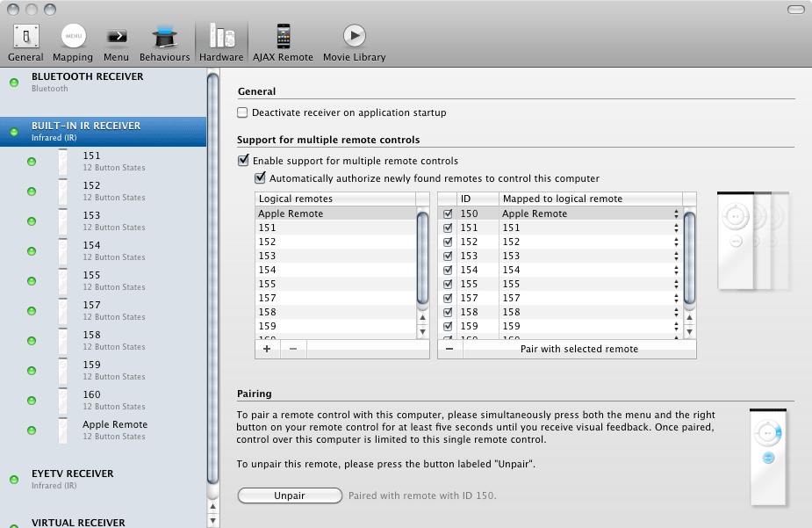The width and height of the screenshot is (812, 528).
Task: Open mapped remote dropdown for ID 155
Action: pos(675,285)
